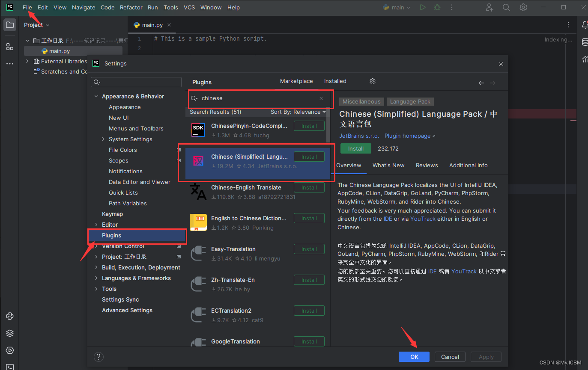
Task: Open IDE settings gear in title bar
Action: [x=523, y=7]
